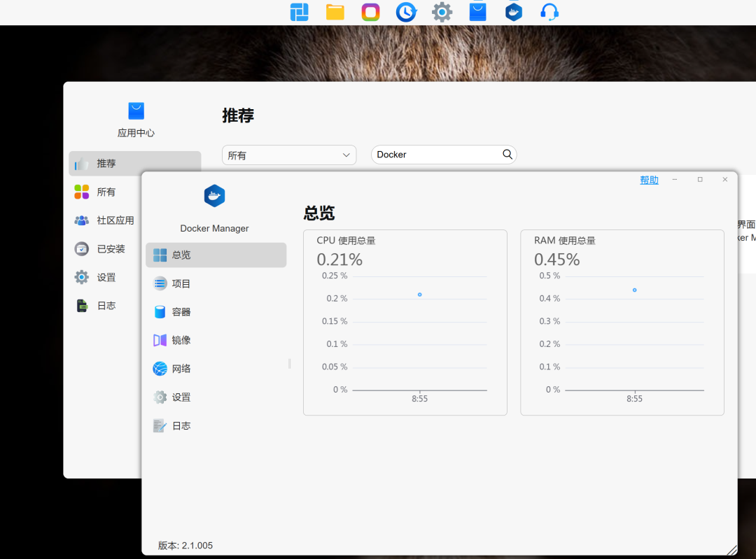Open 网络 section in Docker Manager
Viewport: 756px width, 559px height.
181,369
